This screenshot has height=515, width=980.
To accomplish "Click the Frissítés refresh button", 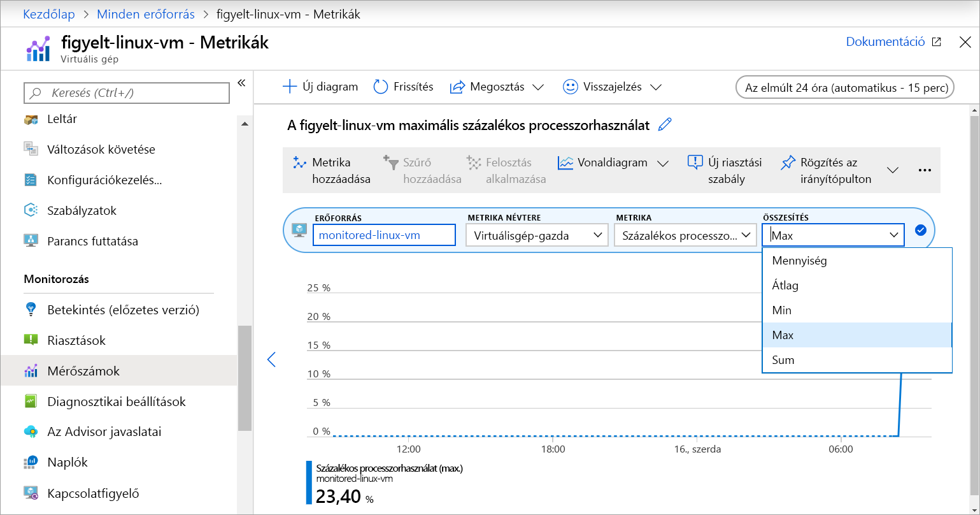I will [x=403, y=87].
